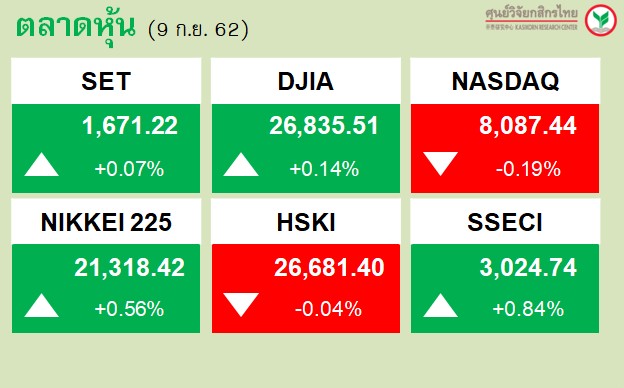Select the NASDAQ header label
624x388 pixels.
(x=505, y=81)
